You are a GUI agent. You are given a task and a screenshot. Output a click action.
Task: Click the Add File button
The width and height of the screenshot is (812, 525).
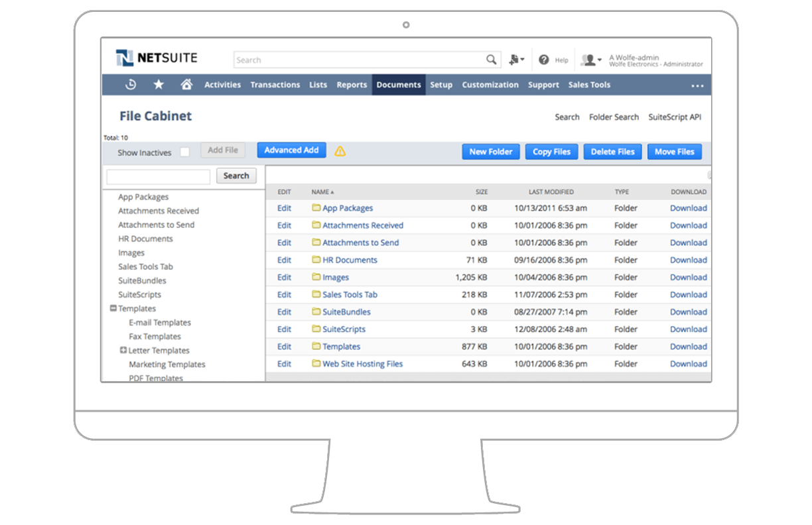pyautogui.click(x=223, y=150)
